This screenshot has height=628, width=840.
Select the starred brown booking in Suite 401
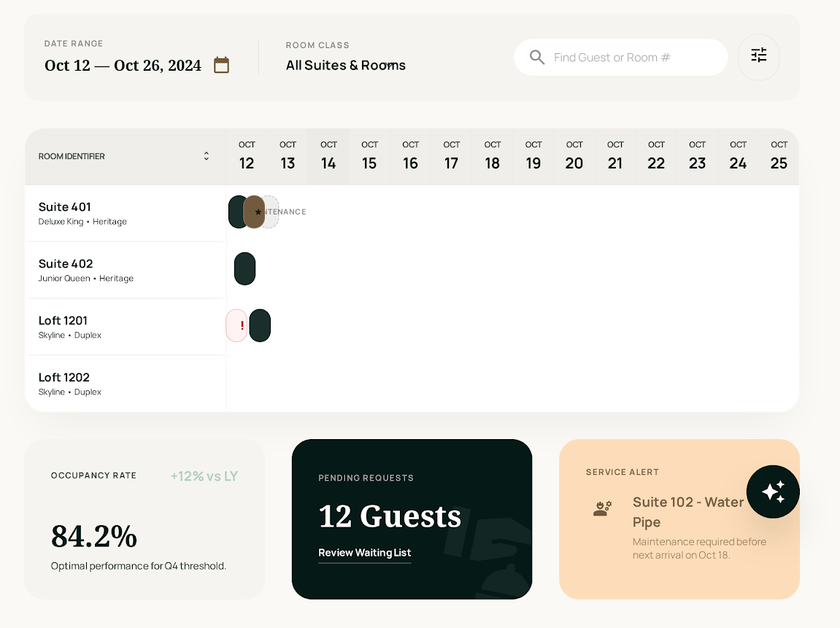click(254, 212)
